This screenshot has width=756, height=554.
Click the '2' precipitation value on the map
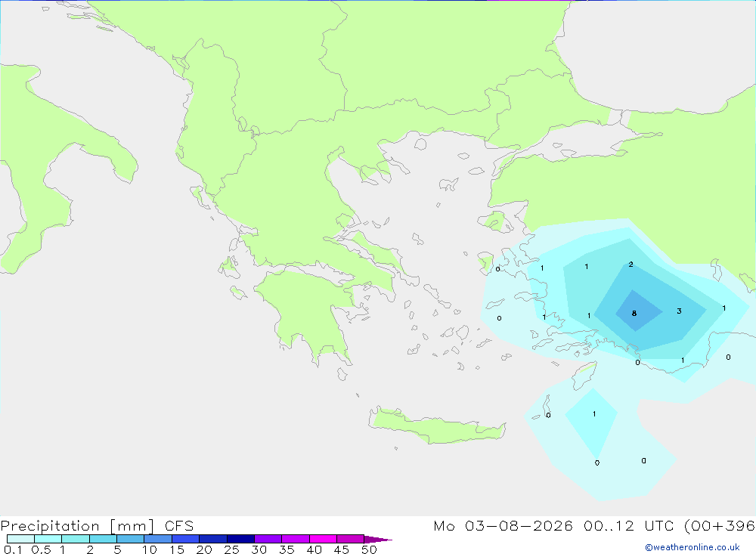click(x=631, y=265)
